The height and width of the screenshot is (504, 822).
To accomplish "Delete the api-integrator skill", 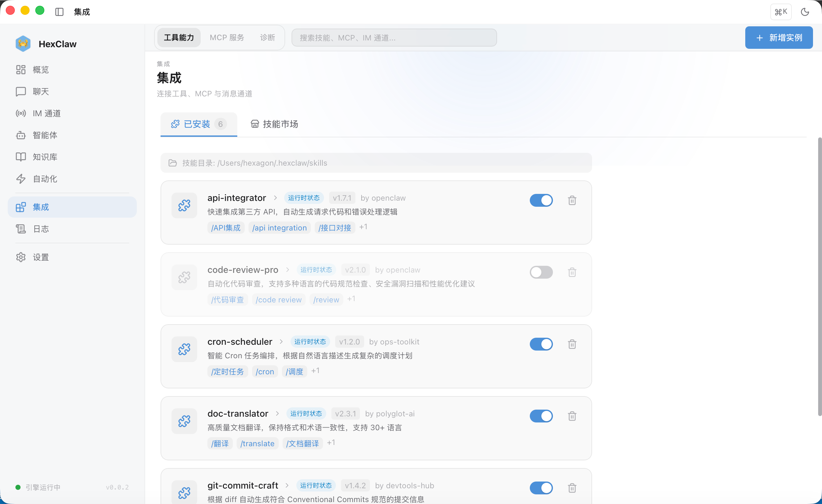I will (572, 200).
